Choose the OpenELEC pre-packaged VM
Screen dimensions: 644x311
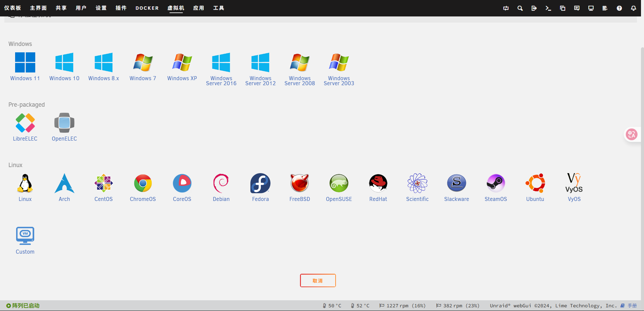(x=64, y=127)
